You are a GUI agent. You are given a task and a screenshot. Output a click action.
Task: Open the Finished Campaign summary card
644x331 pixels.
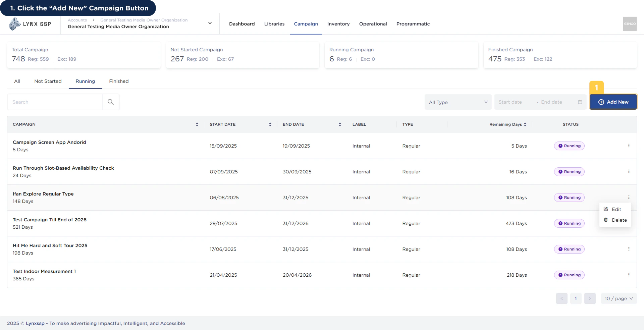pos(560,55)
